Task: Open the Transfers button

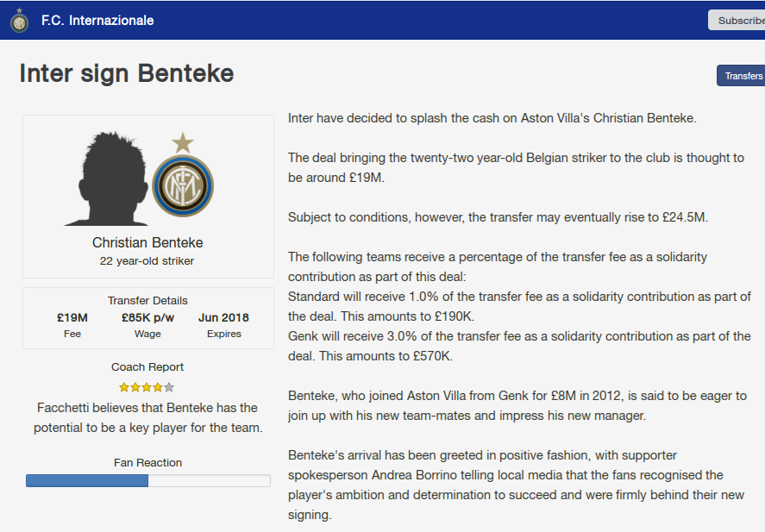Action: pyautogui.click(x=742, y=76)
